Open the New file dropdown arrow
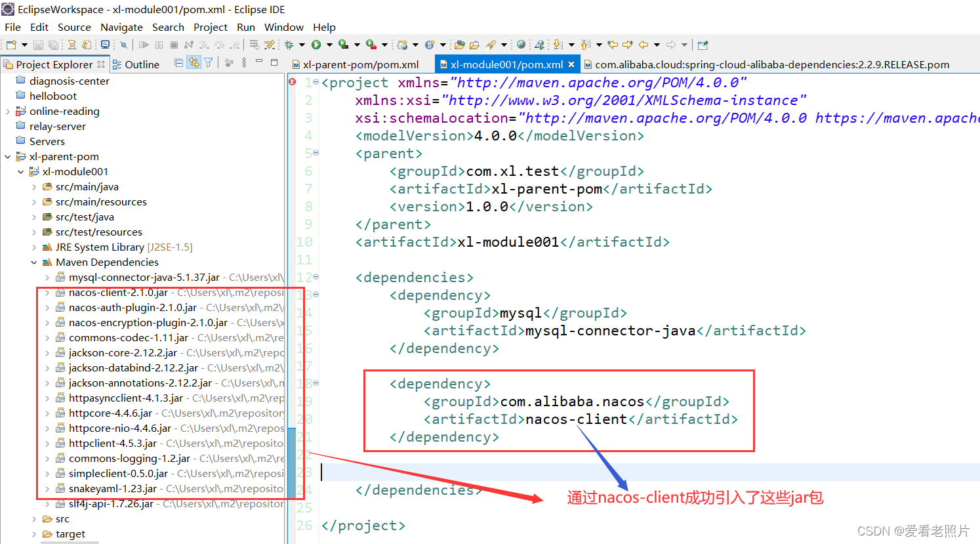Viewport: 980px width, 544px height. 24,45
